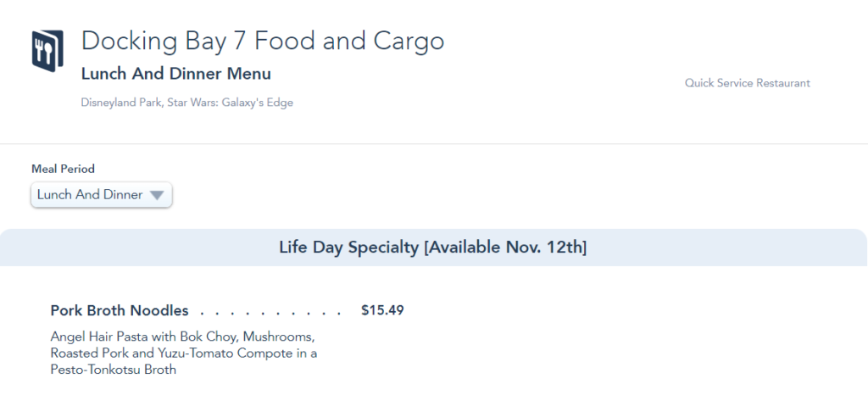Click the Roasted Pork and Yuzu-Tomato Compote line

tap(183, 353)
